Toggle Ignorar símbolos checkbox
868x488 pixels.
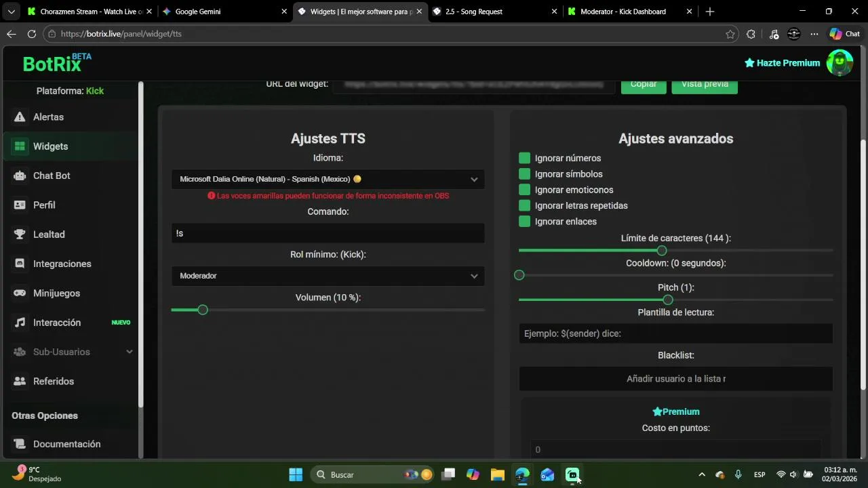point(524,174)
